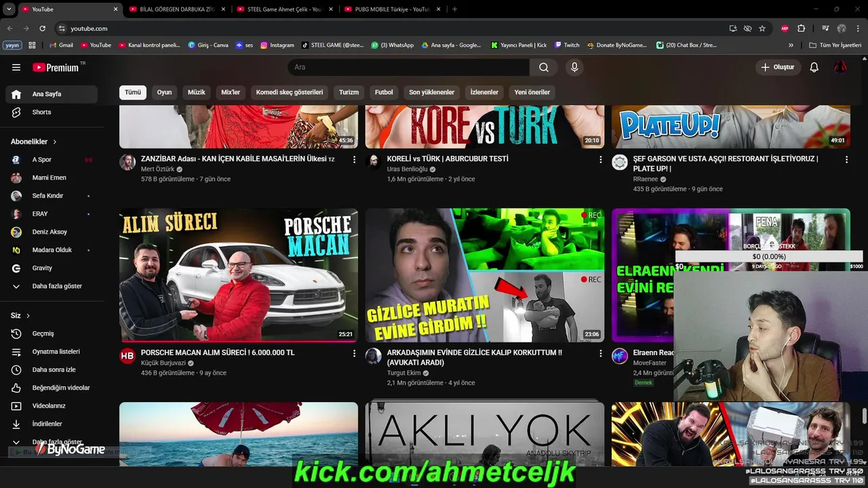Open options menu for ARKADAŞIMIN EVİNDE video
The image size is (868, 488).
[x=600, y=353]
